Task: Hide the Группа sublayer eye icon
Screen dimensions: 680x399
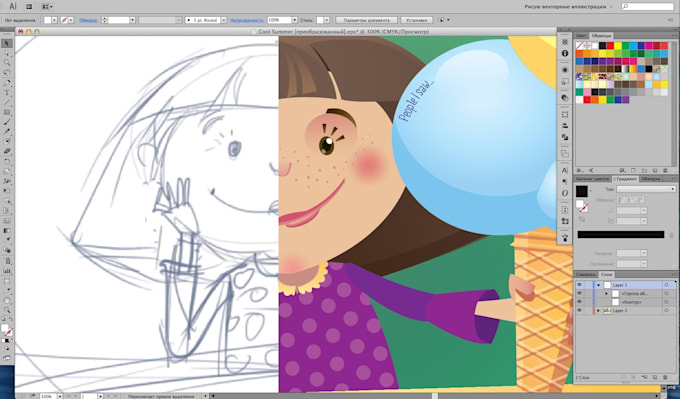Action: click(x=579, y=294)
